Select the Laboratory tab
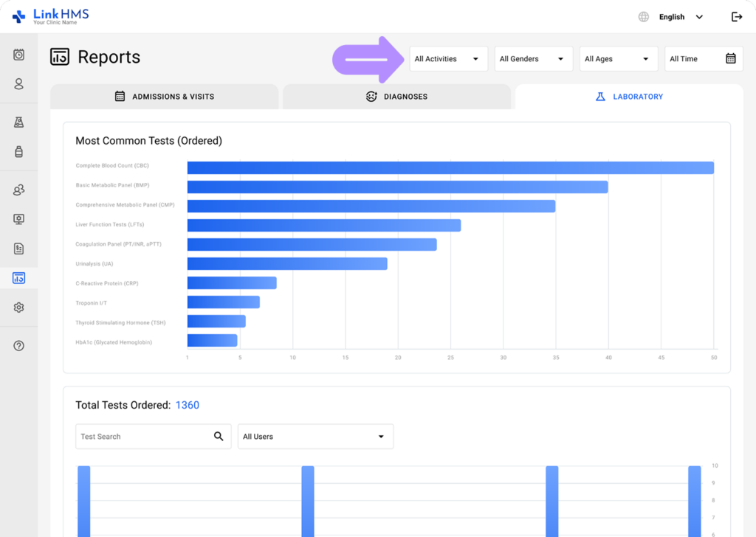 629,97
